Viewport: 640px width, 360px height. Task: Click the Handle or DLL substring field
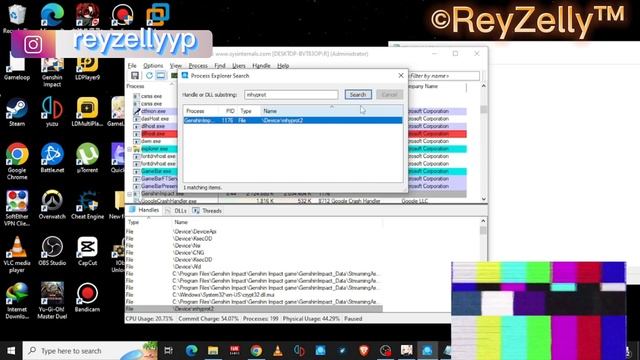click(x=291, y=95)
